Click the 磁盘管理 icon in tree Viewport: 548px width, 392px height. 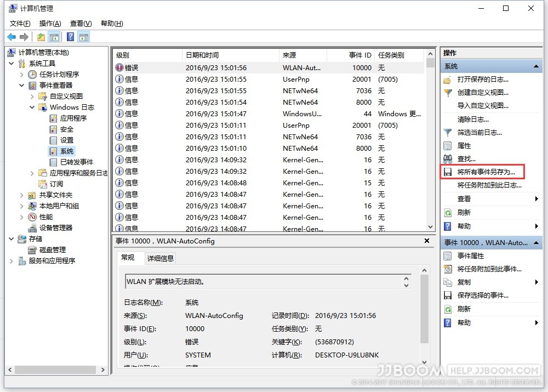point(33,249)
